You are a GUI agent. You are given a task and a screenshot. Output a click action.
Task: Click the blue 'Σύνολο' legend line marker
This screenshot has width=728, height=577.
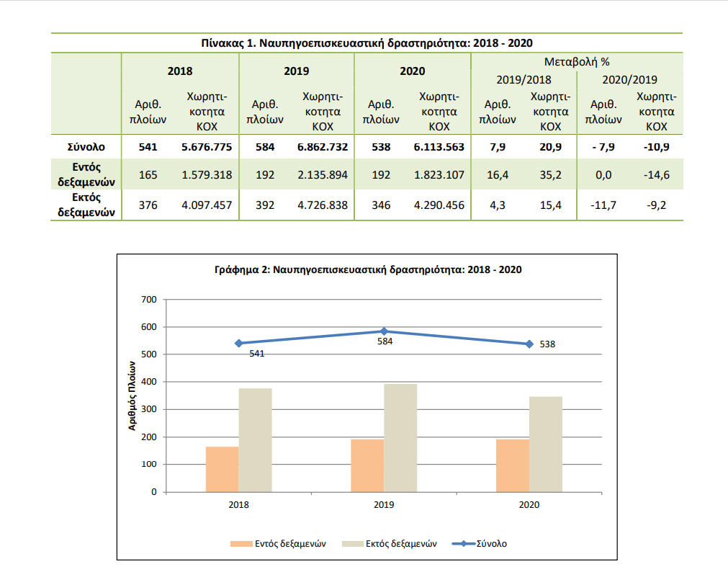coord(463,544)
